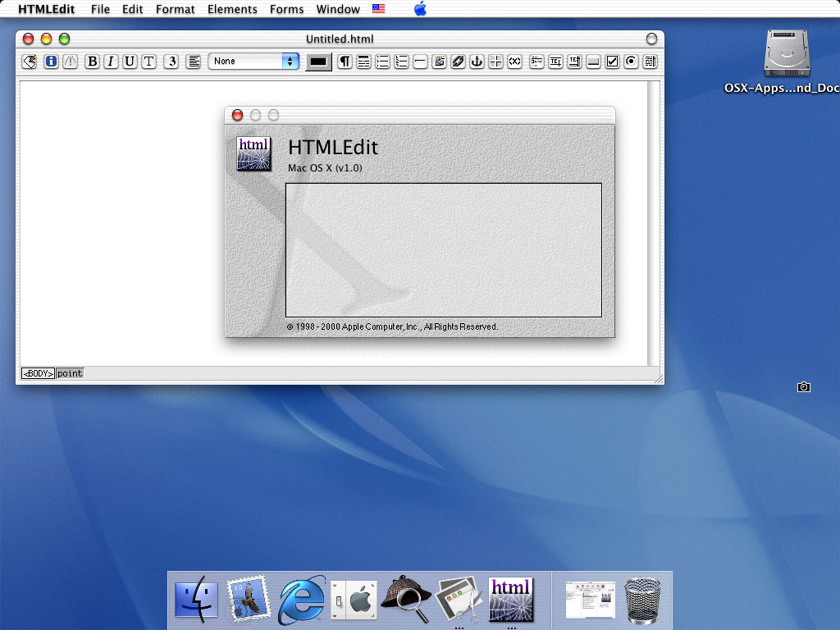Click the empty credits box in About window
This screenshot has height=630, width=840.
(444, 250)
